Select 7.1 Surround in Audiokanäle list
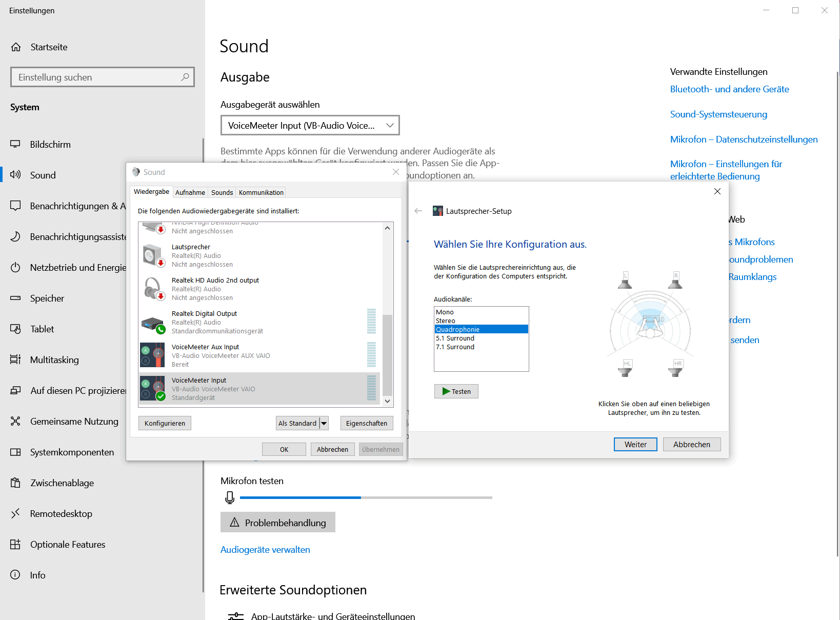Image resolution: width=840 pixels, height=620 pixels. (x=481, y=347)
